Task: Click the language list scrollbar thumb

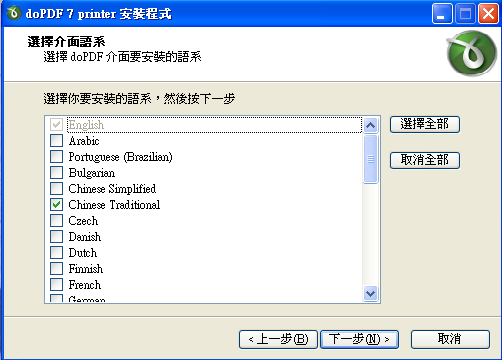Action: [x=371, y=159]
